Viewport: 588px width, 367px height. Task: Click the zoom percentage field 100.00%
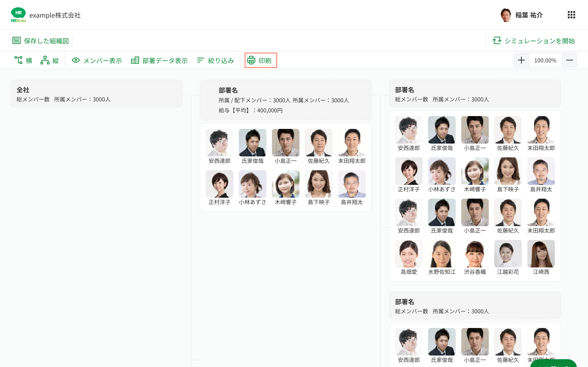[x=545, y=60]
